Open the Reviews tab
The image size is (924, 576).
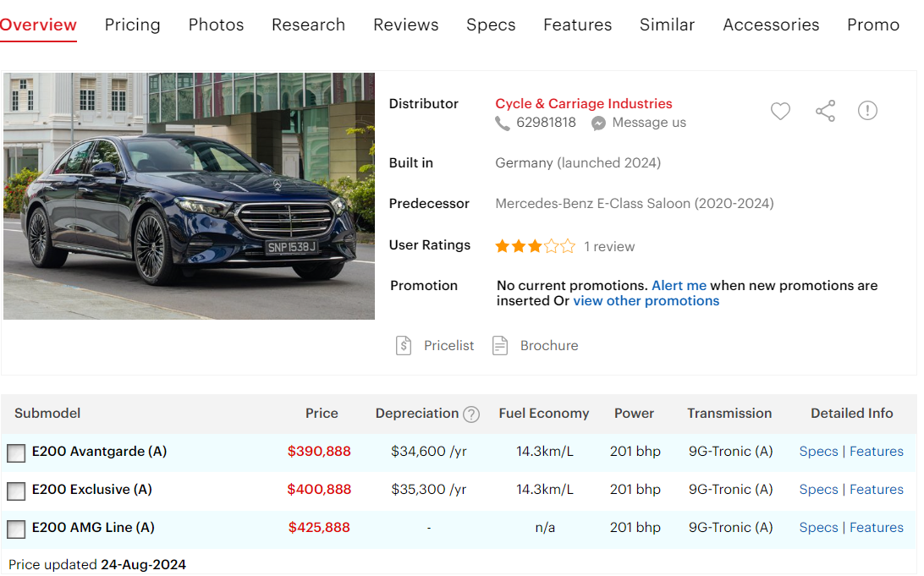tap(406, 25)
